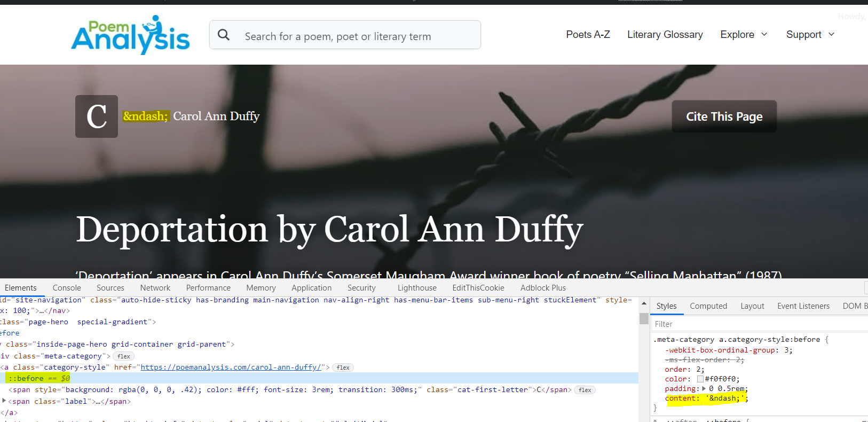This screenshot has height=422, width=868.
Task: Expand the Explore menu
Action: coord(744,35)
